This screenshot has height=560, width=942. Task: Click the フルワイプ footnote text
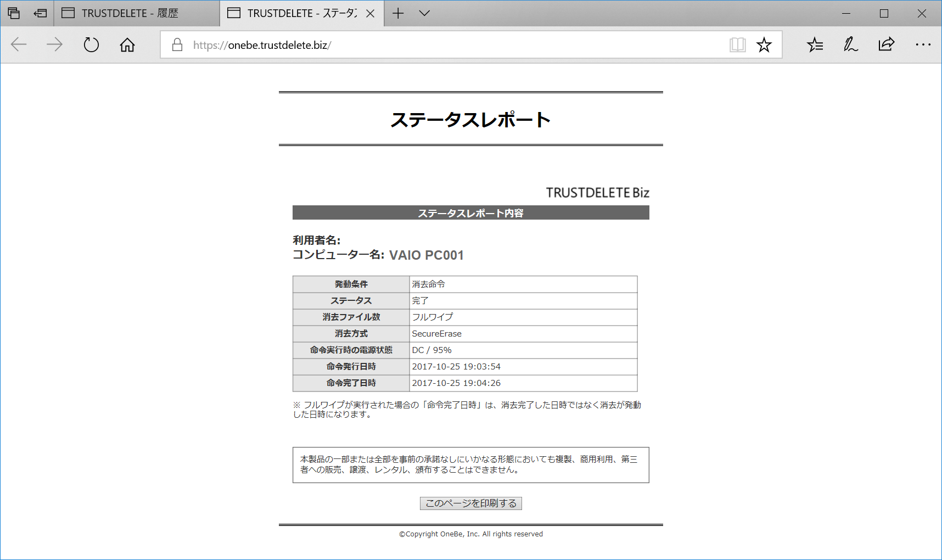pyautogui.click(x=467, y=410)
